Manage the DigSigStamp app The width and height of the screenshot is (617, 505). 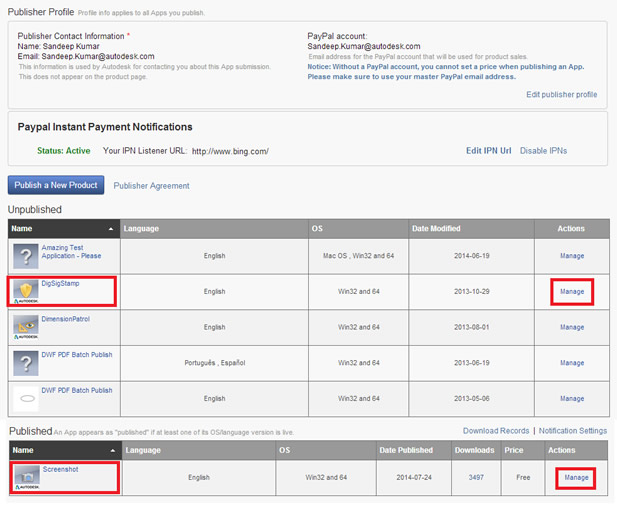coord(572,292)
